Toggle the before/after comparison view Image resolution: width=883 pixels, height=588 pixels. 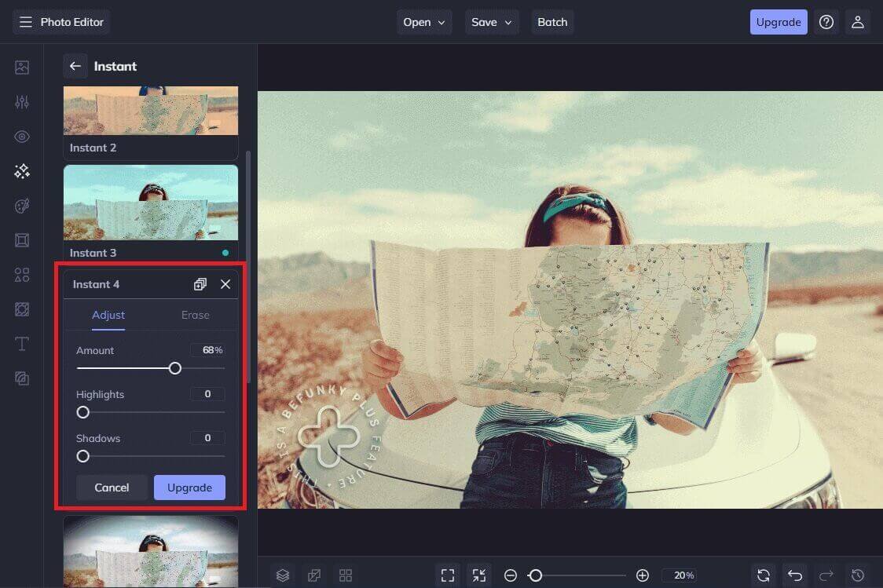[313, 575]
